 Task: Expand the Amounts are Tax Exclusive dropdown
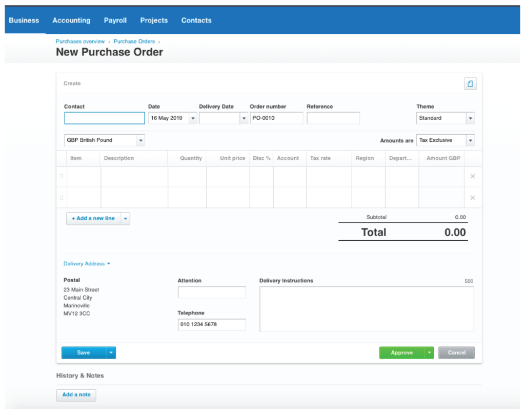471,140
